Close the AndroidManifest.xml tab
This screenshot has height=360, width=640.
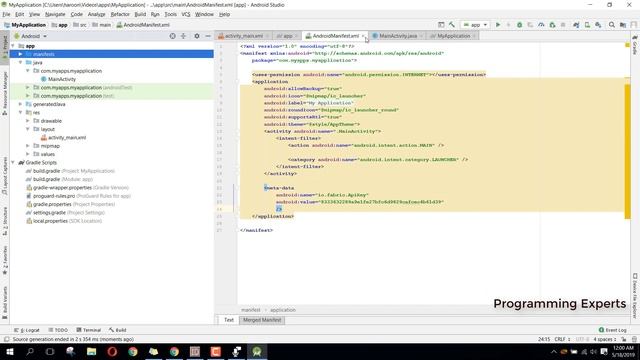tap(363, 36)
